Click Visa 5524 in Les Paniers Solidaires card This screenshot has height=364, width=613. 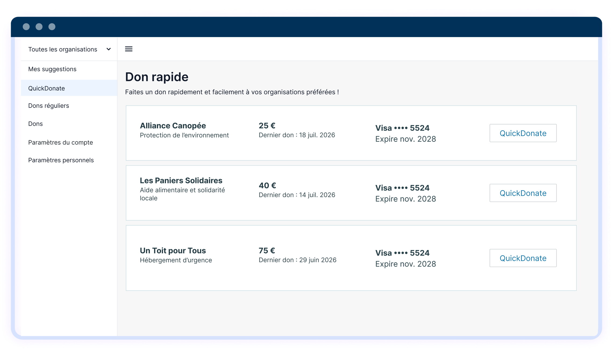402,188
